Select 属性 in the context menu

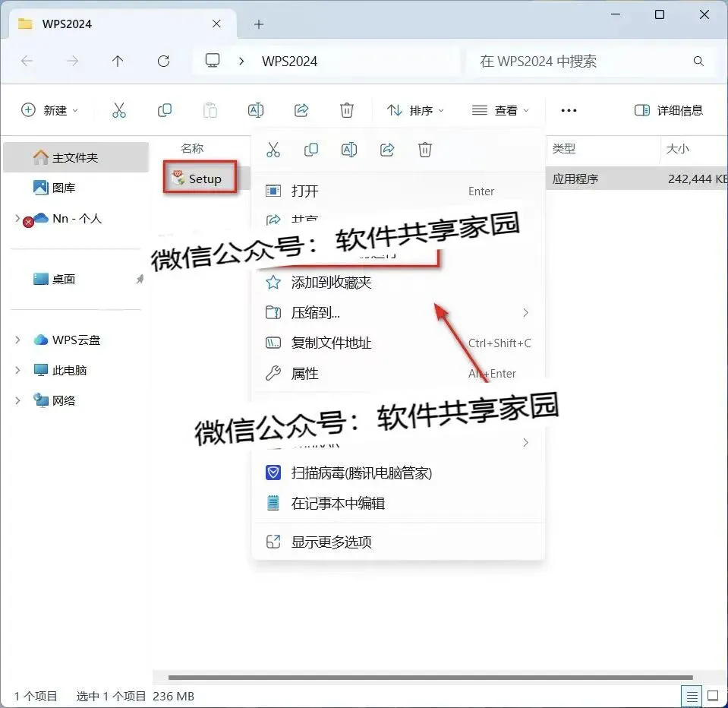pyautogui.click(x=398, y=373)
